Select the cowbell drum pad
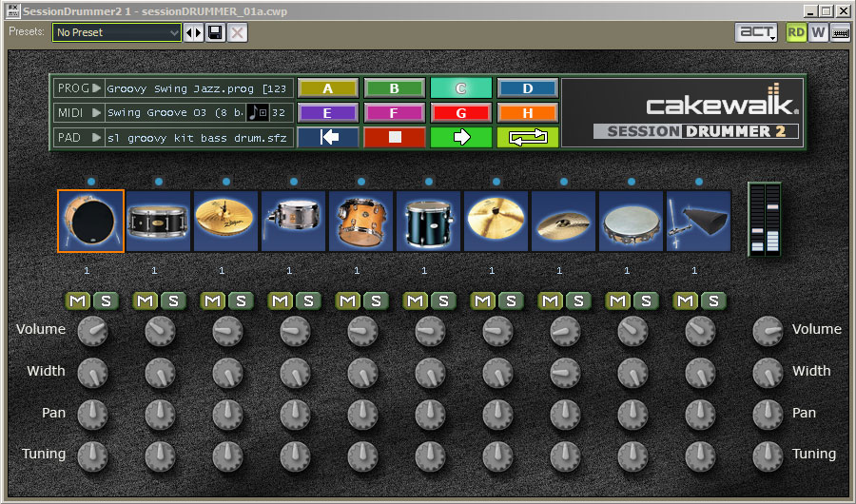Screen dimensions: 856x504 coord(698,222)
